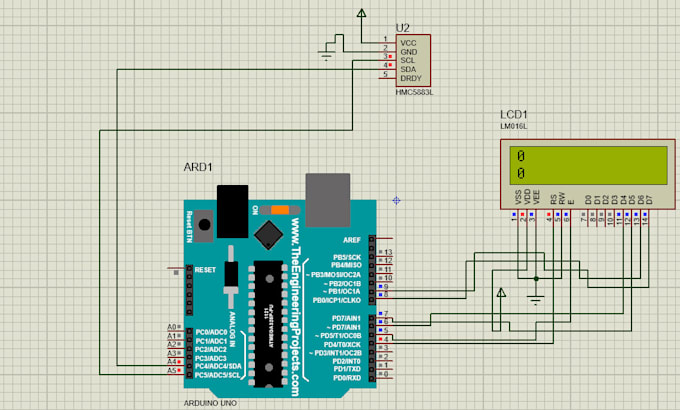Click the VEE pin label on LCD
This screenshot has width=680, height=410.
click(x=536, y=197)
